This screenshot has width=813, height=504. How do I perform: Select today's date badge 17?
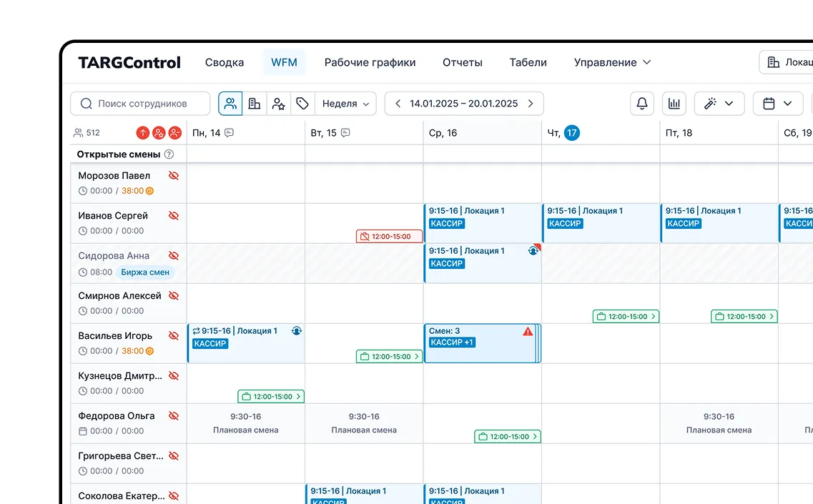(x=572, y=133)
